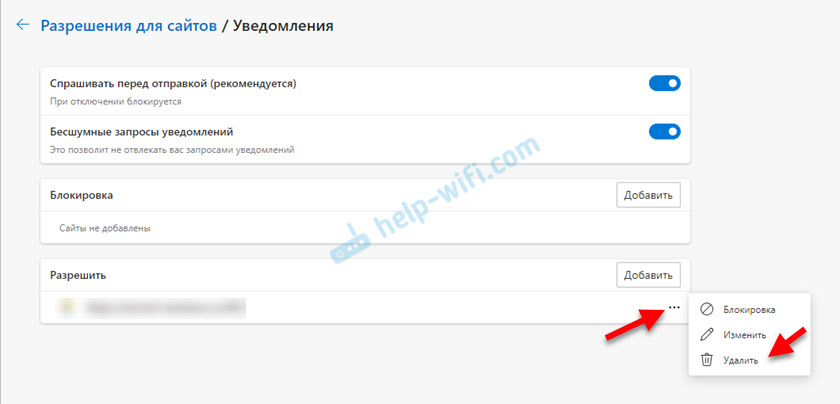This screenshot has width=840, height=404.
Task: Click the Бесшумные запросы уведомлений label text
Action: coord(141,131)
